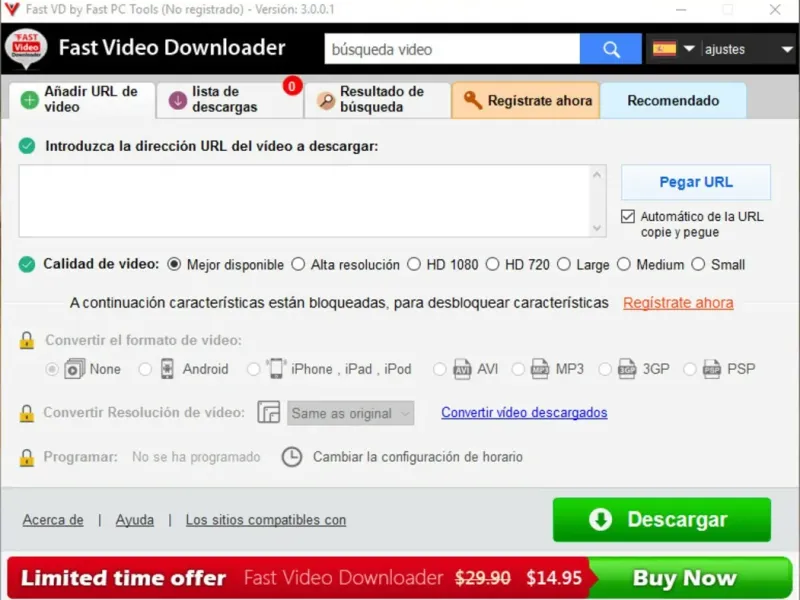Select the MP3 format radio button
Image resolution: width=800 pixels, height=600 pixels.
(518, 369)
